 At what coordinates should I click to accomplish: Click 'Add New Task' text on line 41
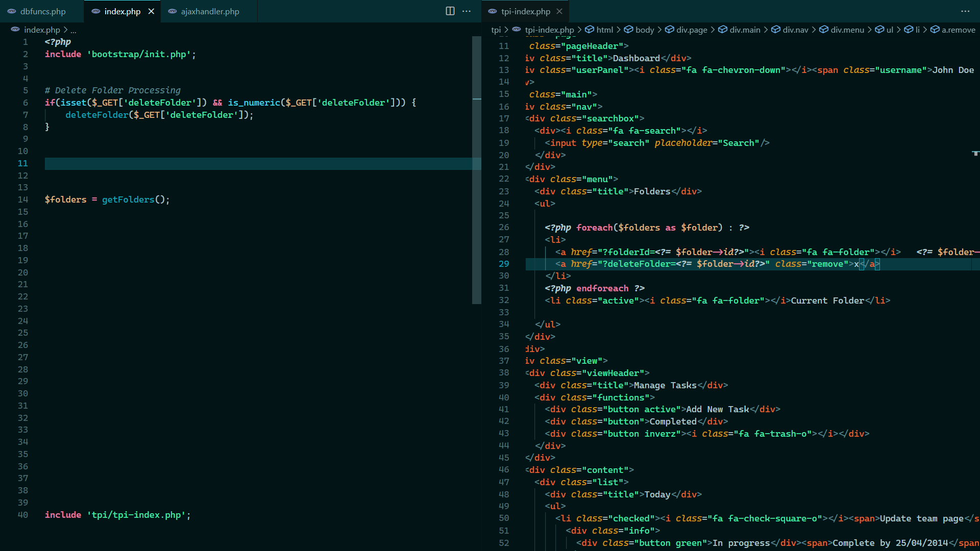pos(718,409)
